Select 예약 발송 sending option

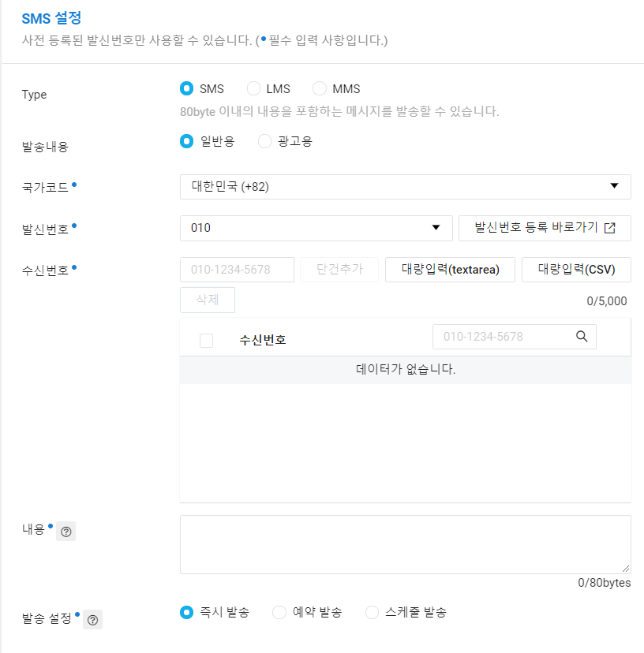point(279,611)
